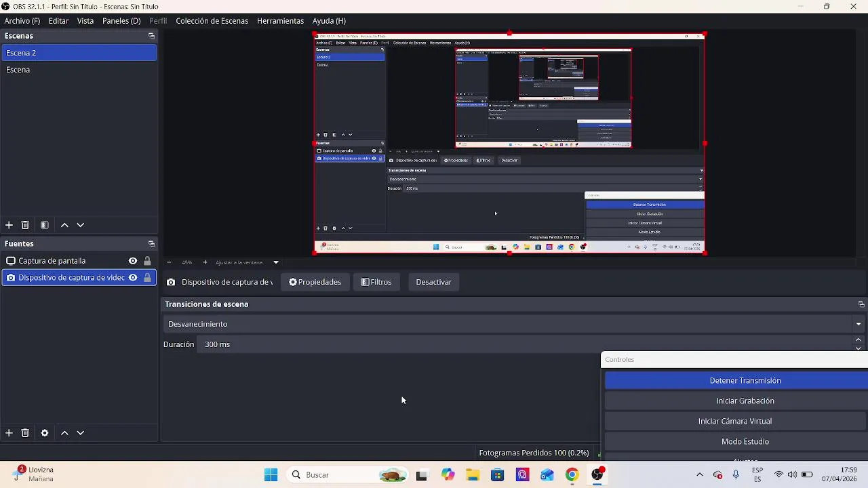Select the Escena scene
The height and width of the screenshot is (488, 868).
[79, 70]
